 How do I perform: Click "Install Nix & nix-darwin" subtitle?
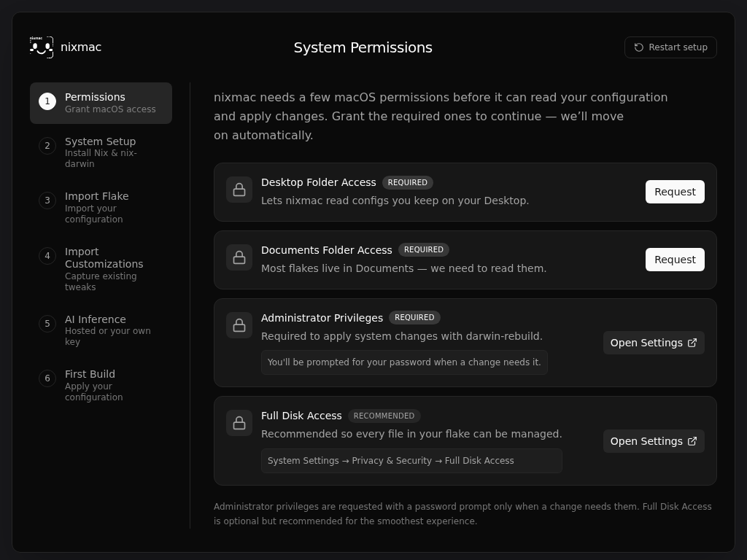[101, 158]
